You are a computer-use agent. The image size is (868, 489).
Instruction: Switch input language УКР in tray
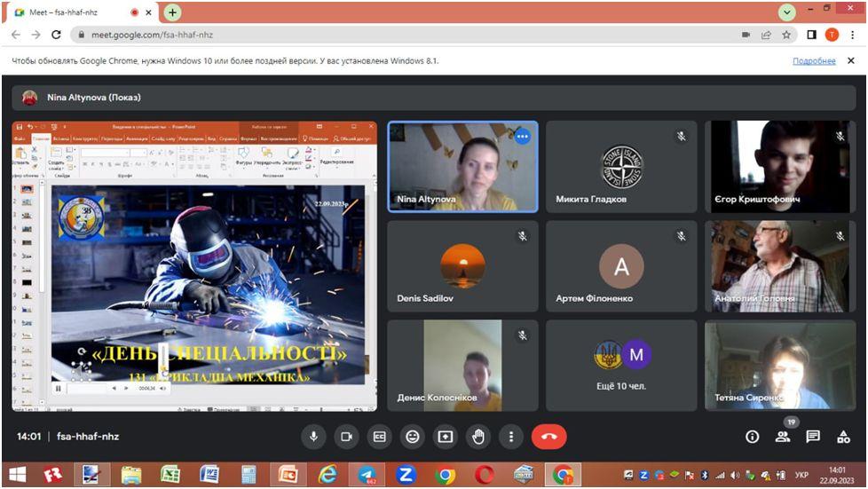point(801,475)
